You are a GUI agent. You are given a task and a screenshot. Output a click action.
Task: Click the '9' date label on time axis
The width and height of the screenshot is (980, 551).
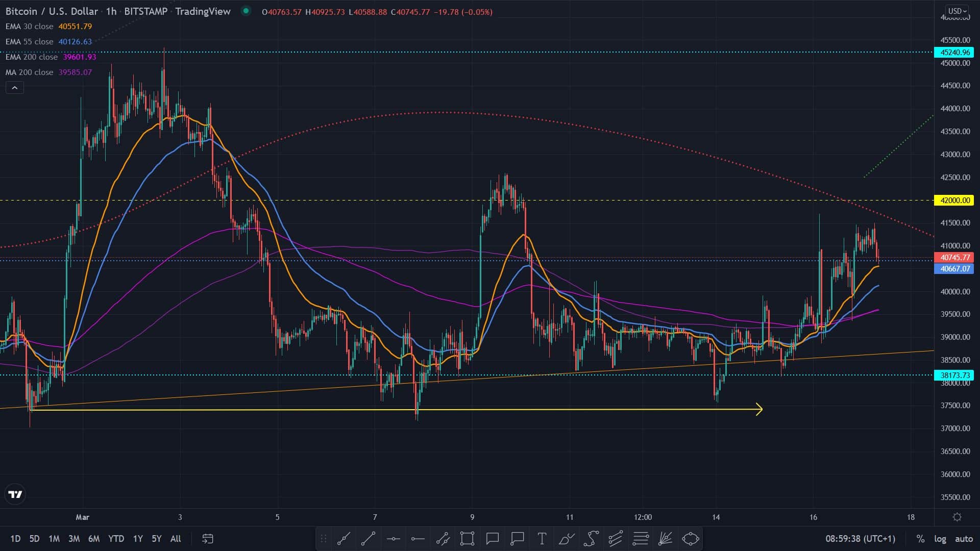coord(472,517)
